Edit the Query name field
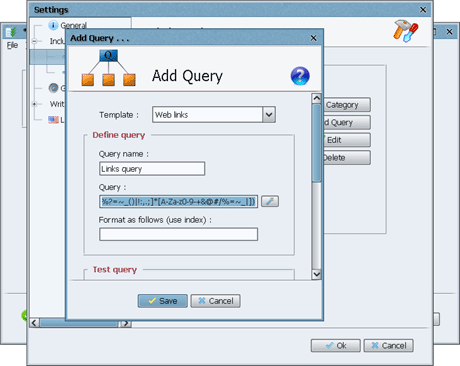Image resolution: width=460 pixels, height=366 pixels. click(152, 169)
